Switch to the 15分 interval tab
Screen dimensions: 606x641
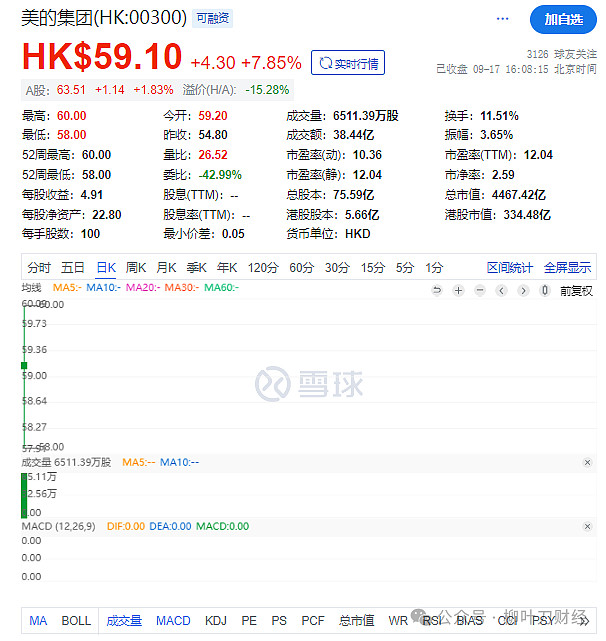[373, 268]
